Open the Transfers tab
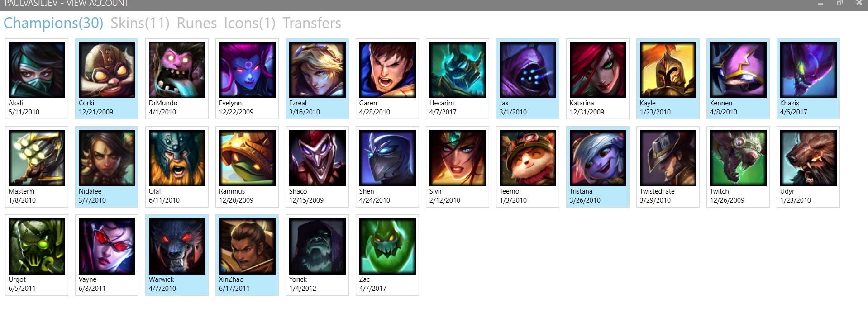 click(312, 23)
